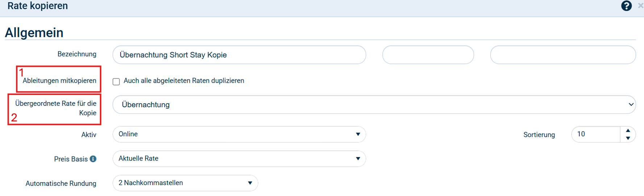Decrease Sortierung with the down arrow
The width and height of the screenshot is (644, 196).
click(x=628, y=138)
